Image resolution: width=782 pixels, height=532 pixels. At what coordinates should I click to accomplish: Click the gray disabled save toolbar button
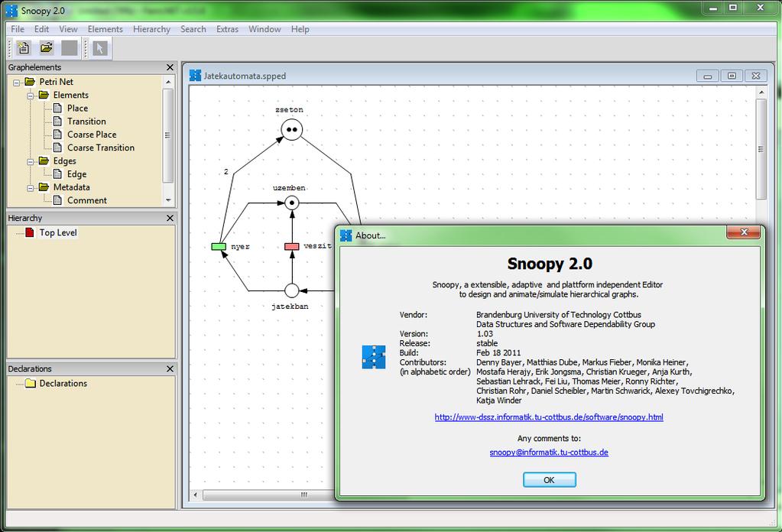(x=70, y=48)
